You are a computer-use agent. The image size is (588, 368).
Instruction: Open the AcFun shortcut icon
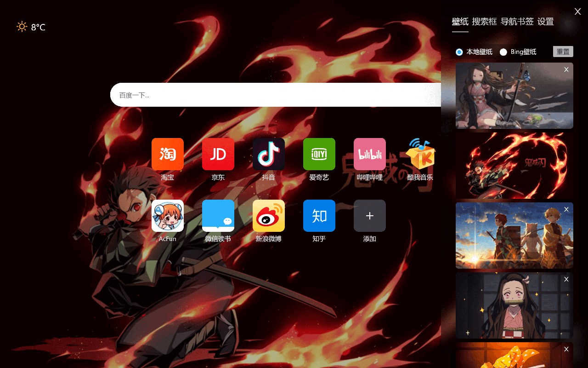(168, 216)
